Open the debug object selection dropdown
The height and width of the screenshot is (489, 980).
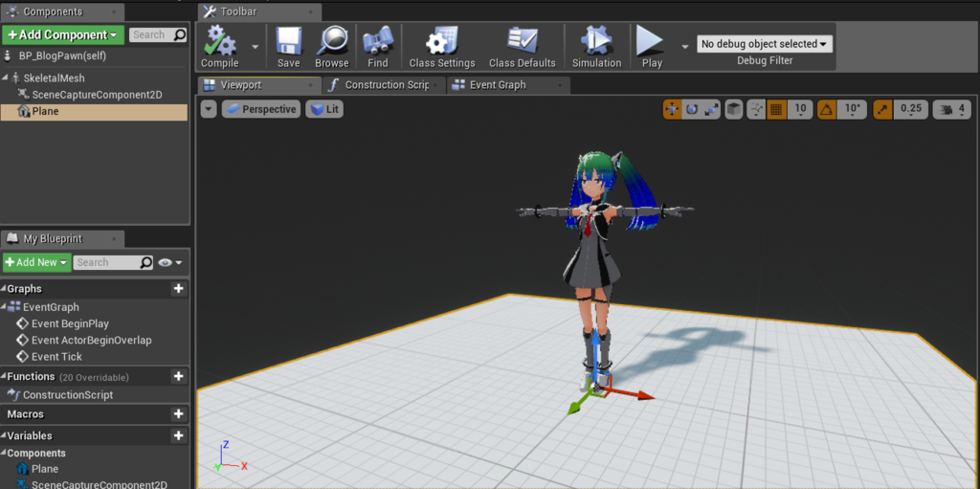(765, 44)
